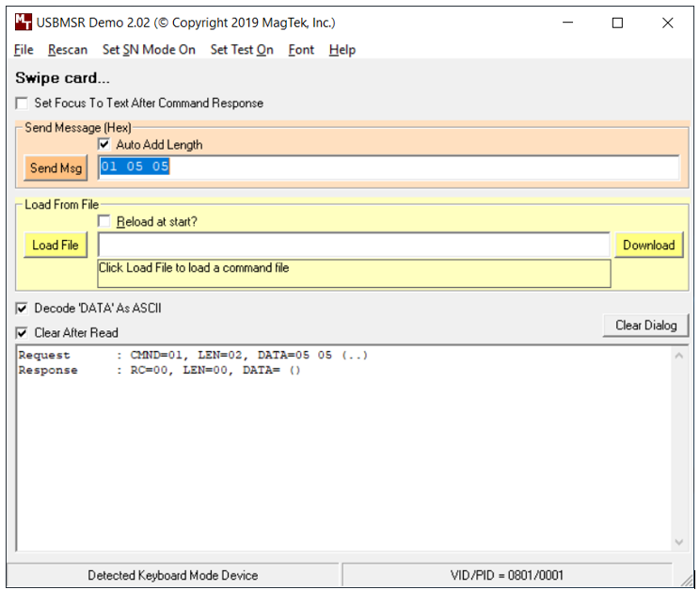The image size is (700, 590).
Task: Click scroll down arrow in the dialog output
Action: [x=678, y=542]
